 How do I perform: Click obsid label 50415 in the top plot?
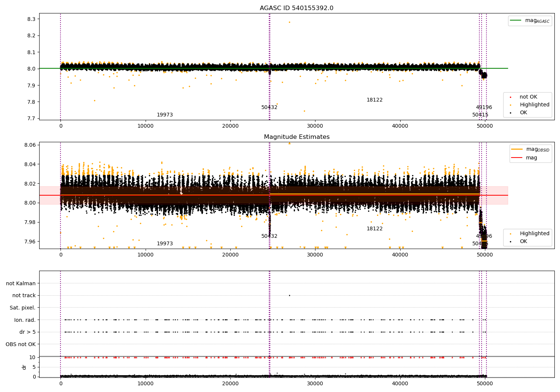480,115
